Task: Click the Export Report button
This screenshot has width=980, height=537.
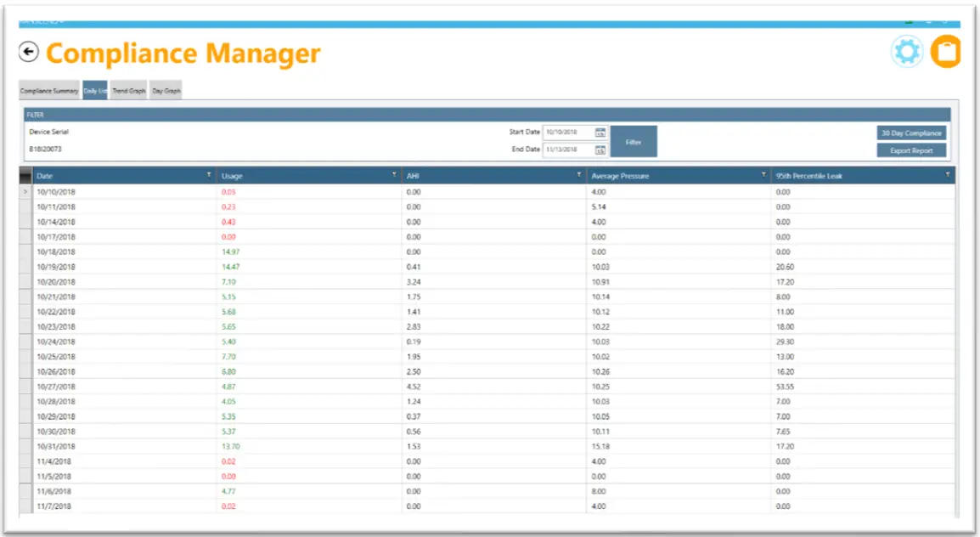Action: pos(911,150)
